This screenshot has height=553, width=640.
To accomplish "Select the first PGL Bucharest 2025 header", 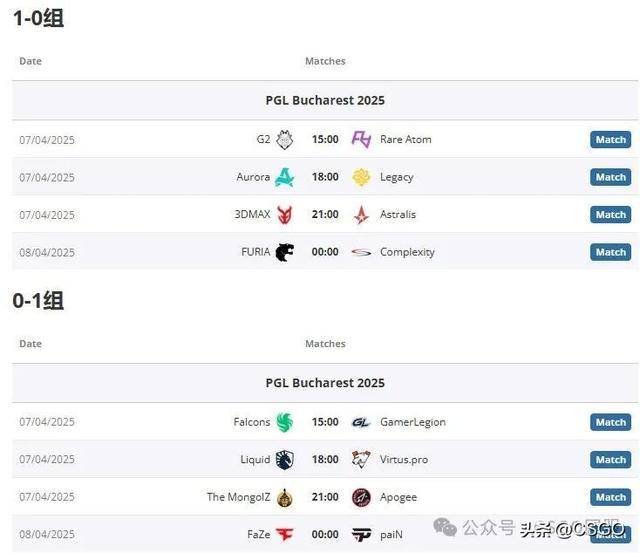I will point(325,100).
